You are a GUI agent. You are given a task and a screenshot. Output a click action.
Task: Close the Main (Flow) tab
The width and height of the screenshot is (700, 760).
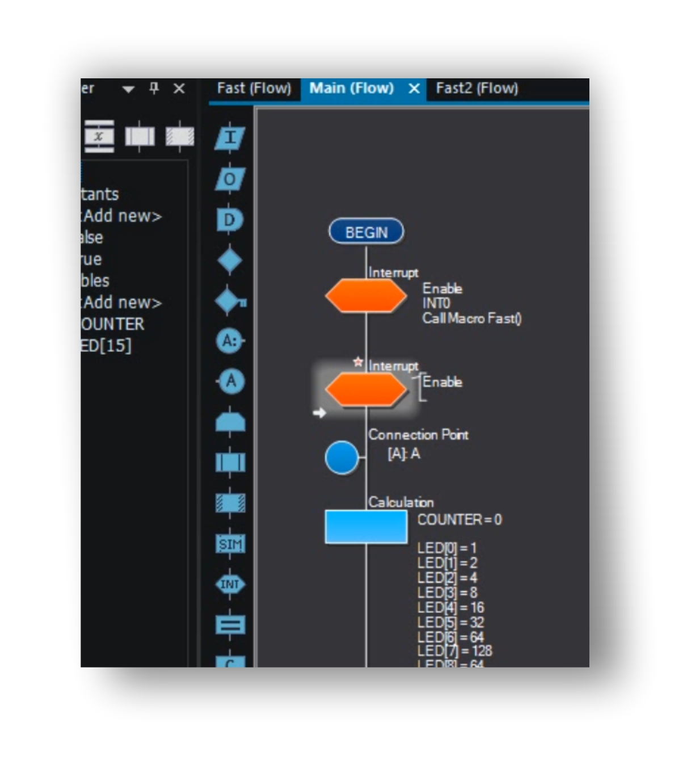click(414, 89)
